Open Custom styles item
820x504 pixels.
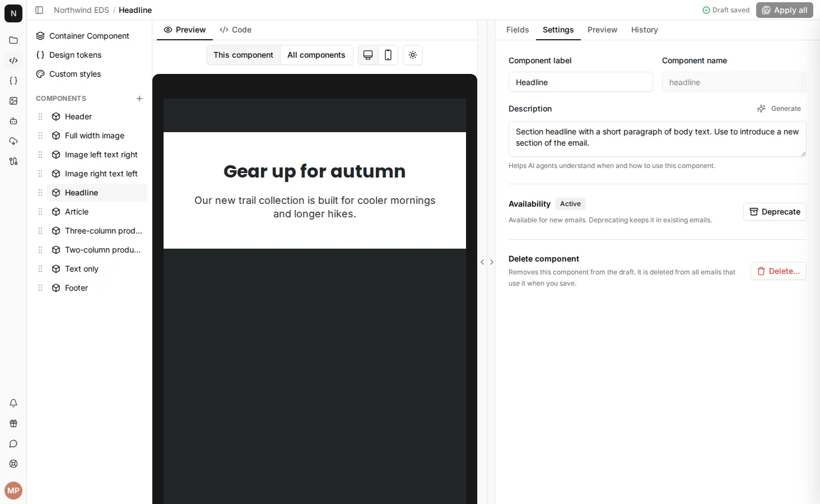click(89, 74)
